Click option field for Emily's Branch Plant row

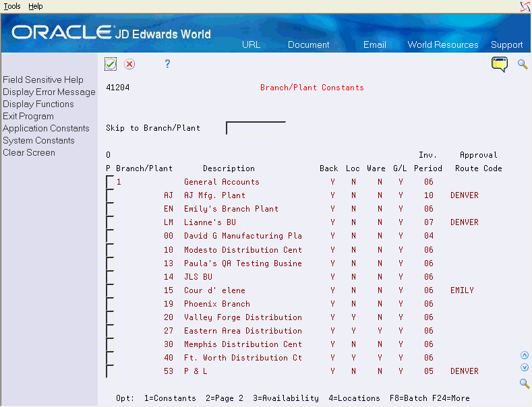point(110,210)
